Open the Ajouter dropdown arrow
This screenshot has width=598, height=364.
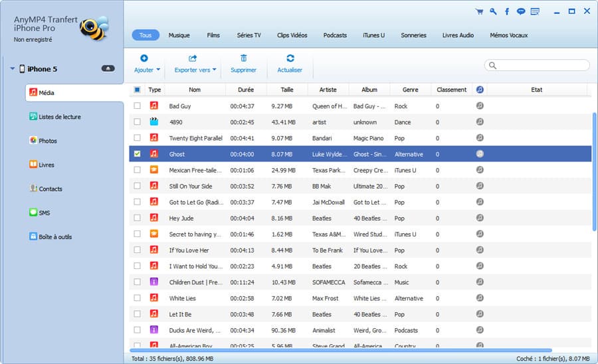click(158, 70)
